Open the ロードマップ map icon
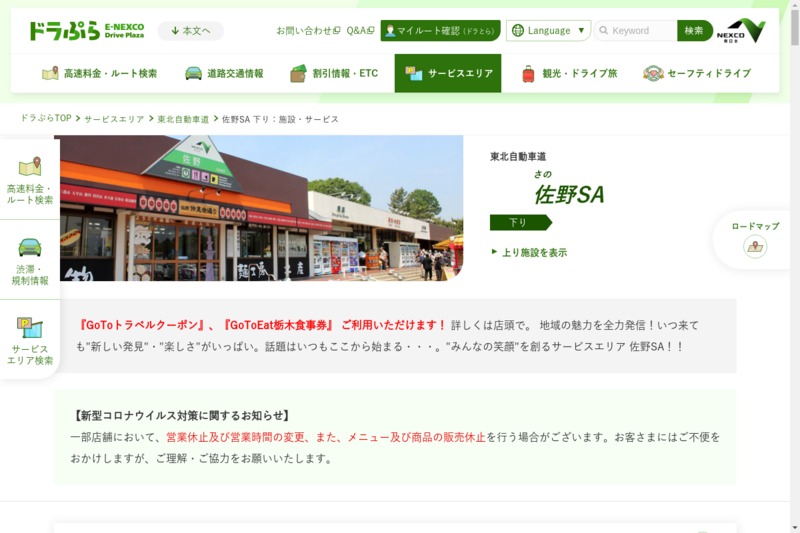This screenshot has width=800, height=533. click(x=755, y=246)
